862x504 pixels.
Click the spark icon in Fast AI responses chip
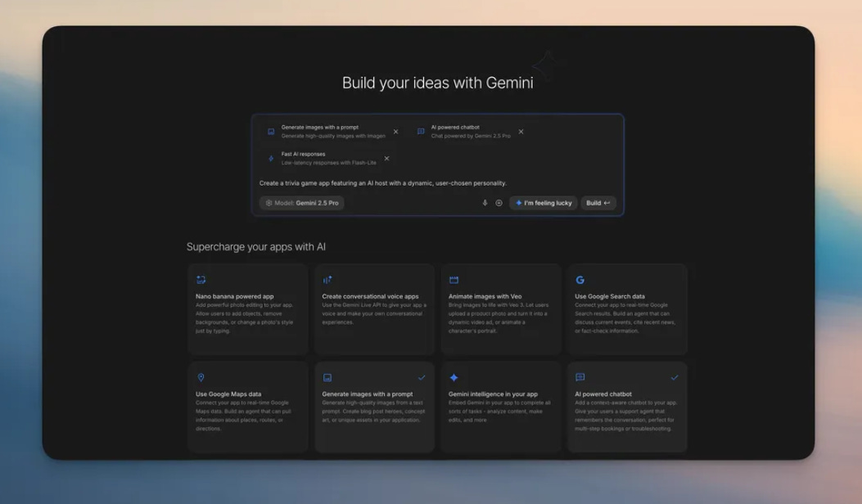click(271, 158)
